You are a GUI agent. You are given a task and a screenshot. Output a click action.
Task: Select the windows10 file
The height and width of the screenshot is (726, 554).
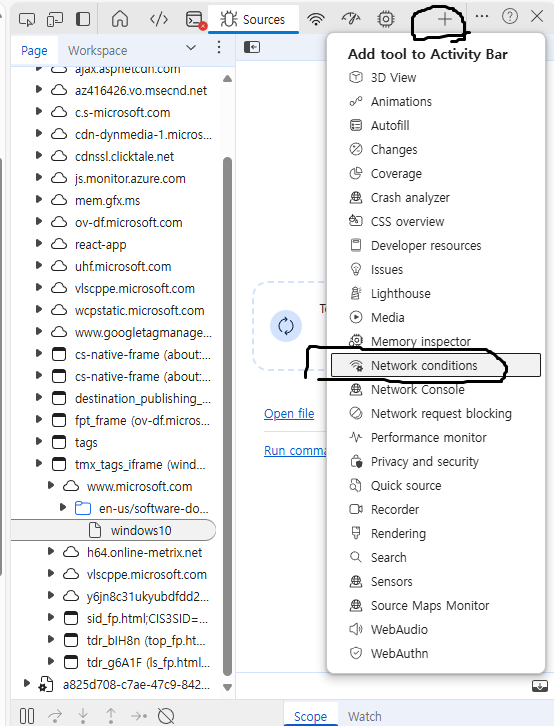click(113, 530)
